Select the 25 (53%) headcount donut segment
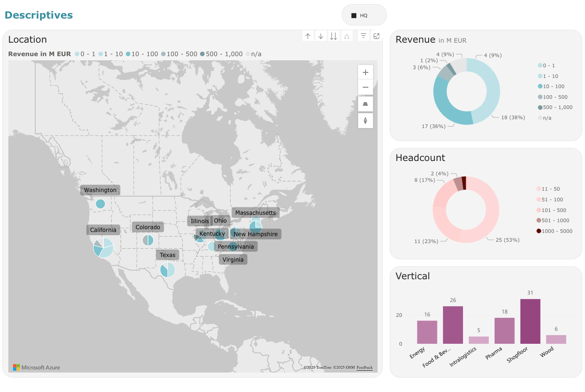 coord(487,218)
